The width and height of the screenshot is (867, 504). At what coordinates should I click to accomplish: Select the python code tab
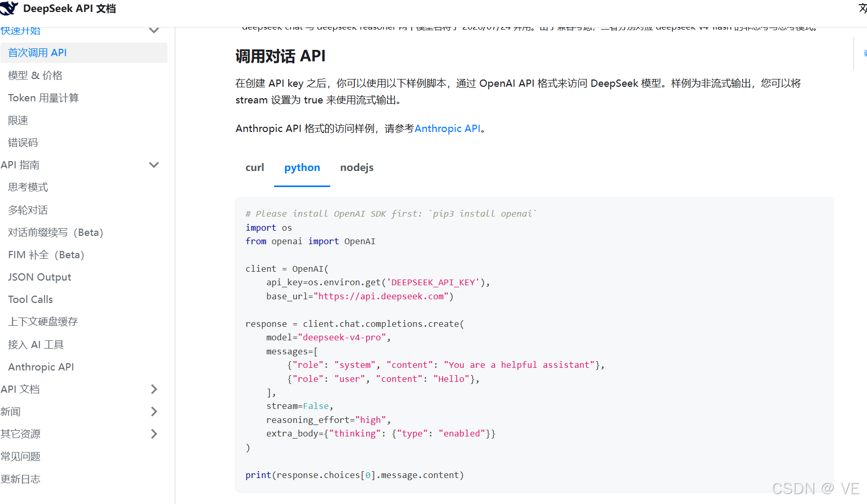(302, 167)
